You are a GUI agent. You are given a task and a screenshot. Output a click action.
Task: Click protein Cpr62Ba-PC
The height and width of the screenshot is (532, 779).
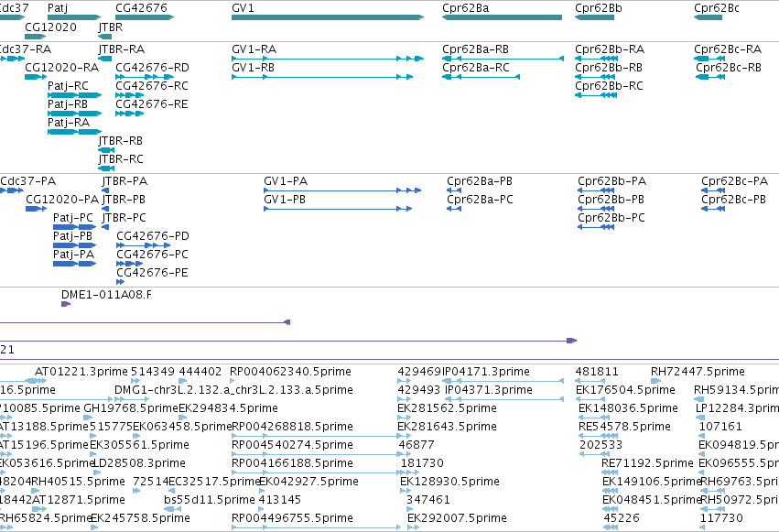click(x=454, y=209)
